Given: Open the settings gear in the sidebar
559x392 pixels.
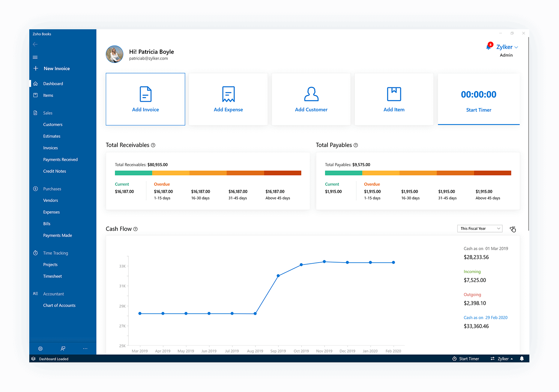Looking at the screenshot, I should click(x=41, y=348).
